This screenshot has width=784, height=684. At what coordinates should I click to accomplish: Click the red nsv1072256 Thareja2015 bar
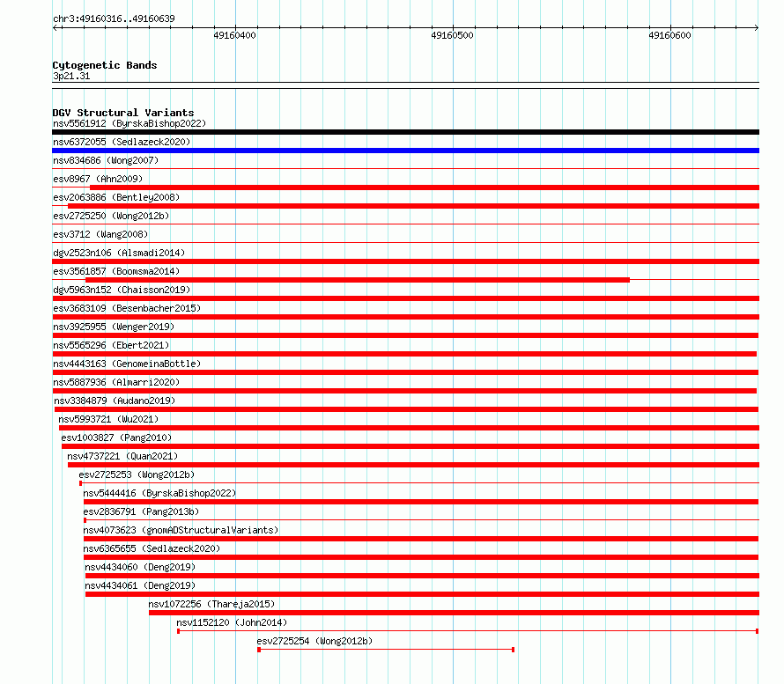pos(454,613)
